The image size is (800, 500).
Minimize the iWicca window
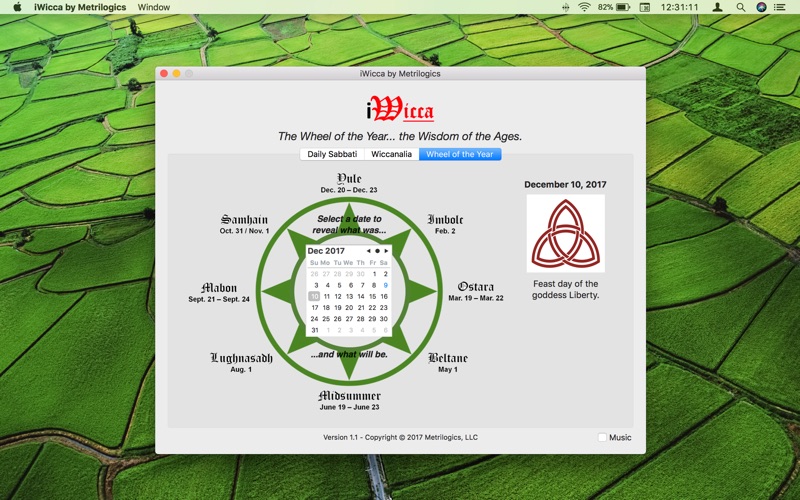click(x=177, y=73)
